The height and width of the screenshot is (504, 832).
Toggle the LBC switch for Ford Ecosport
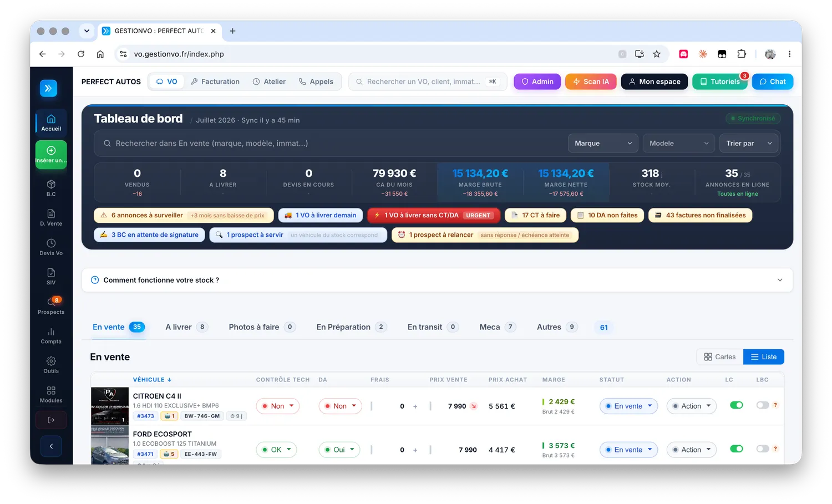pyautogui.click(x=763, y=449)
